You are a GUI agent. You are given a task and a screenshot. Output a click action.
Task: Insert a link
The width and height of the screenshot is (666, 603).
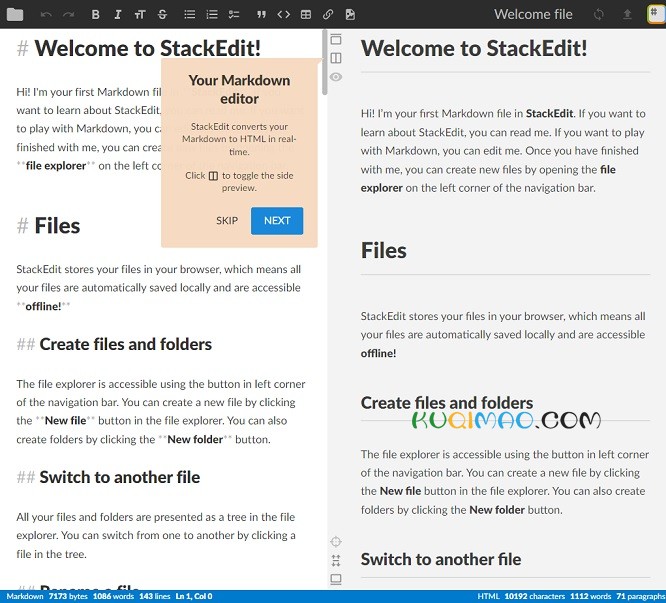click(x=328, y=14)
